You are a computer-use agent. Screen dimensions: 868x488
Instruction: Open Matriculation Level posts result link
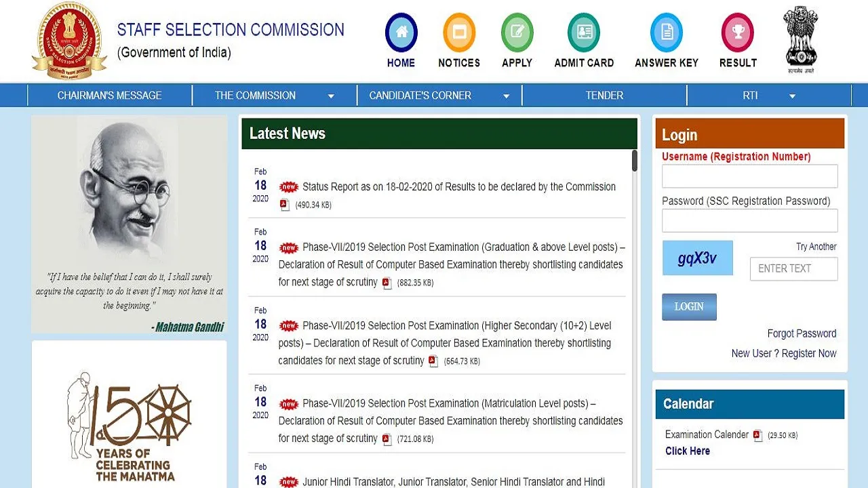pos(450,421)
